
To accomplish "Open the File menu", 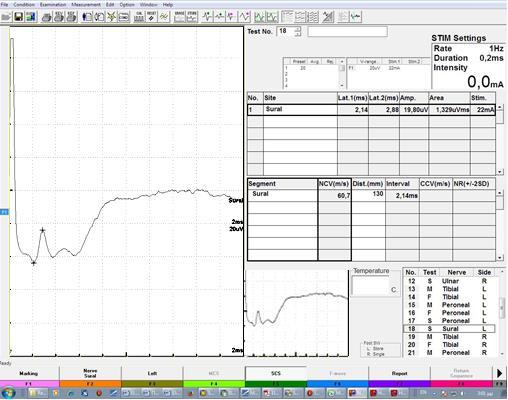I will click(x=4, y=5).
